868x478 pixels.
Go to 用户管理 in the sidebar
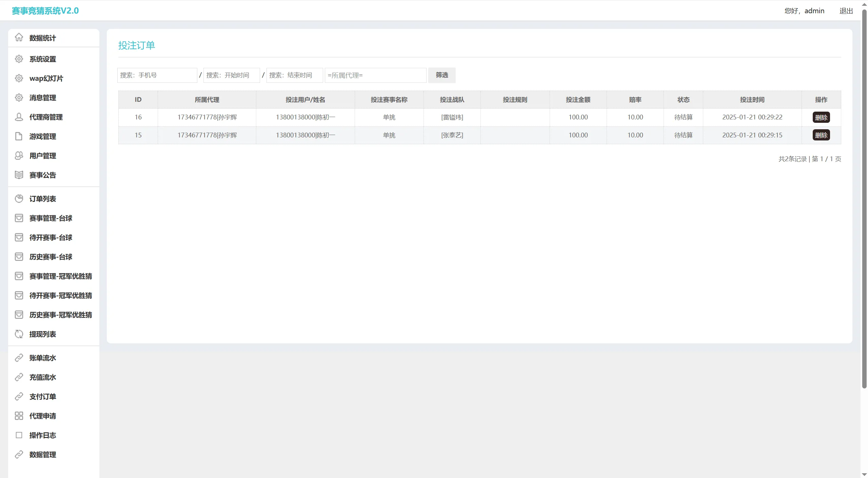tap(42, 156)
